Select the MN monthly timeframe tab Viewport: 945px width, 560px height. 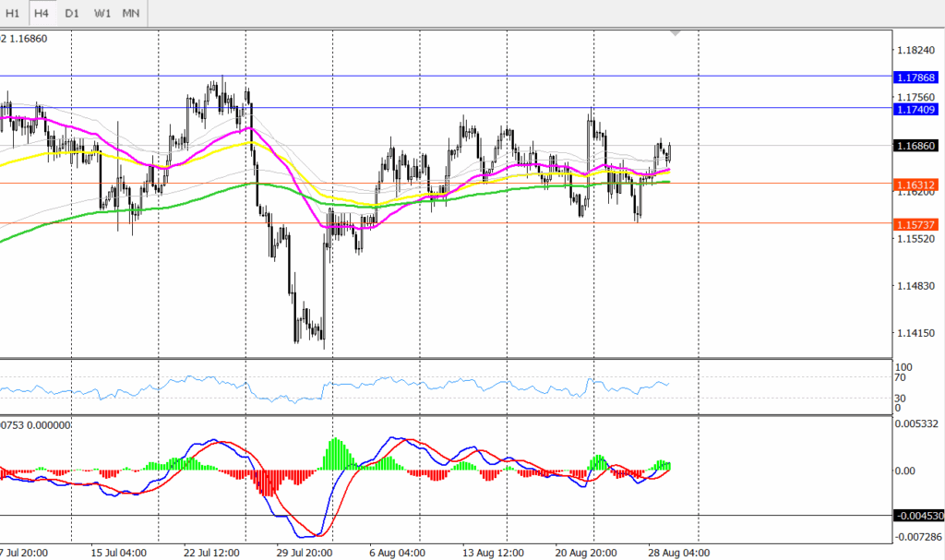(x=132, y=14)
